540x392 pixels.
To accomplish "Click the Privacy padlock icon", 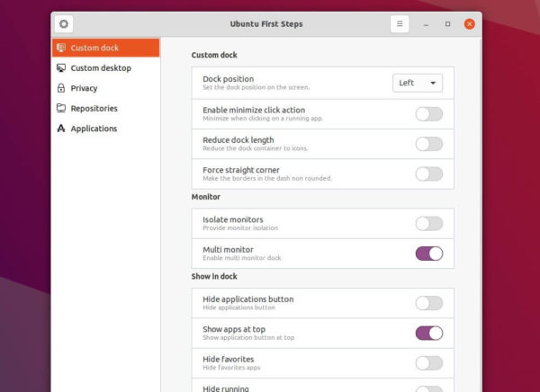I will [x=61, y=88].
